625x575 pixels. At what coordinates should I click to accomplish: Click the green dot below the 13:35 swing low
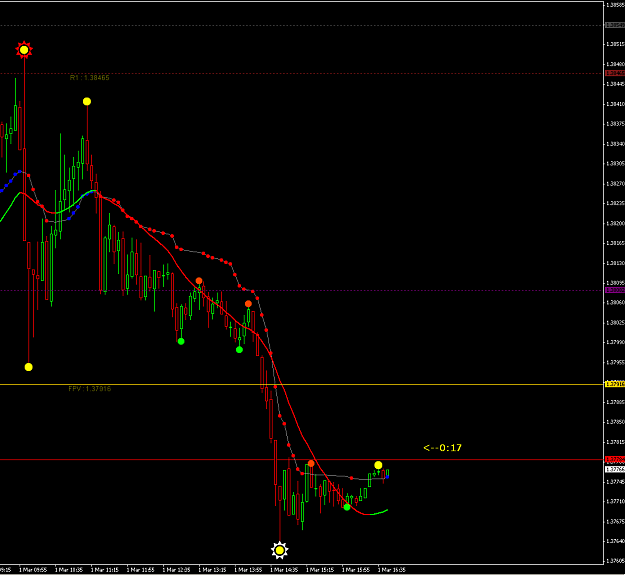click(x=239, y=349)
